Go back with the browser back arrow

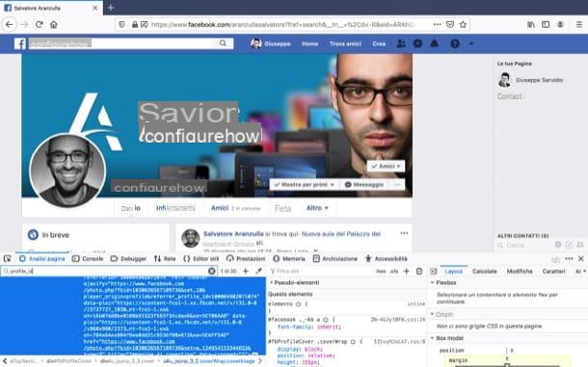[x=10, y=25]
